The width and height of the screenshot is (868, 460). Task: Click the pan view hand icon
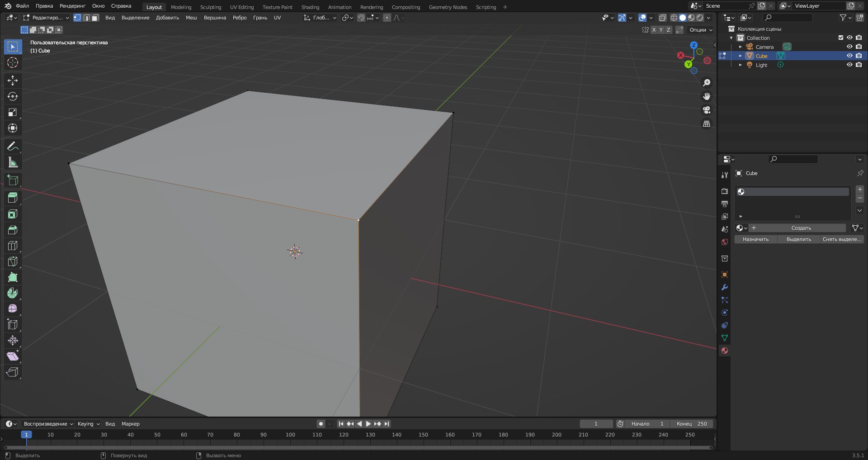tap(707, 96)
